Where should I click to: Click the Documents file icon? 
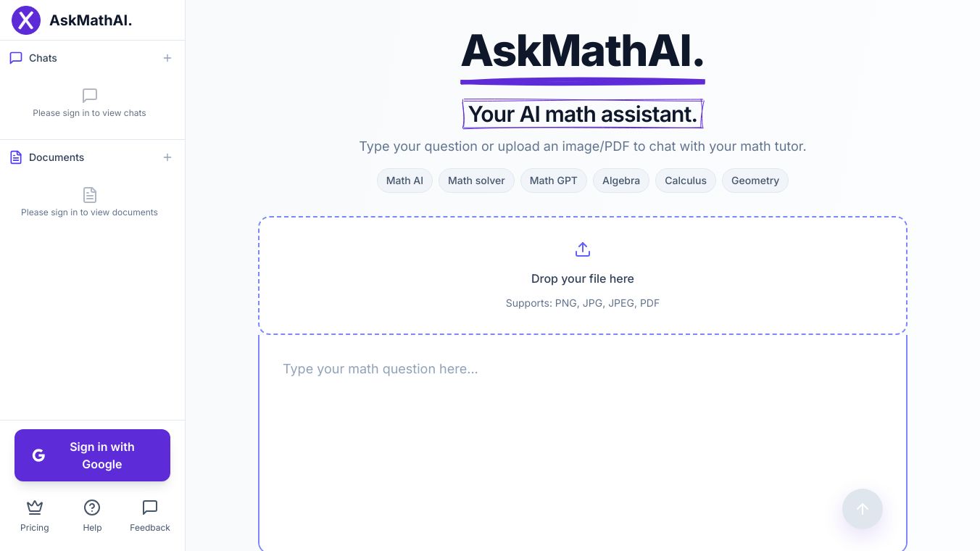[x=16, y=157]
